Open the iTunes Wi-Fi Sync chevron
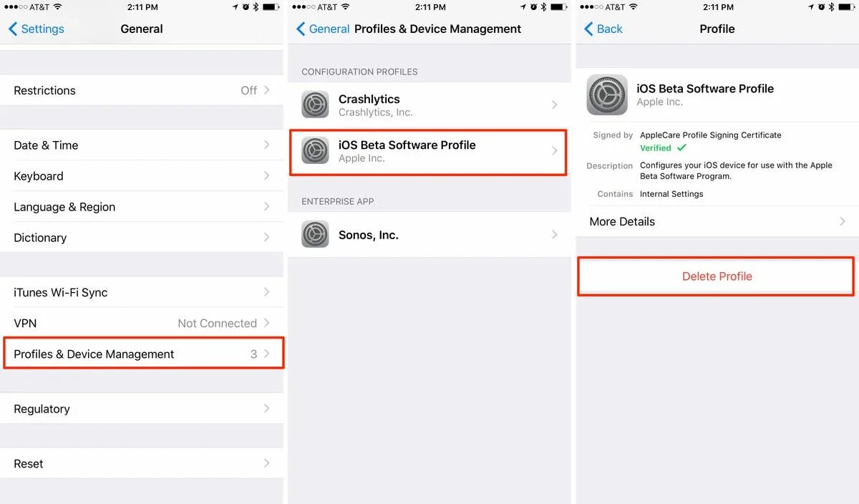 tap(267, 292)
